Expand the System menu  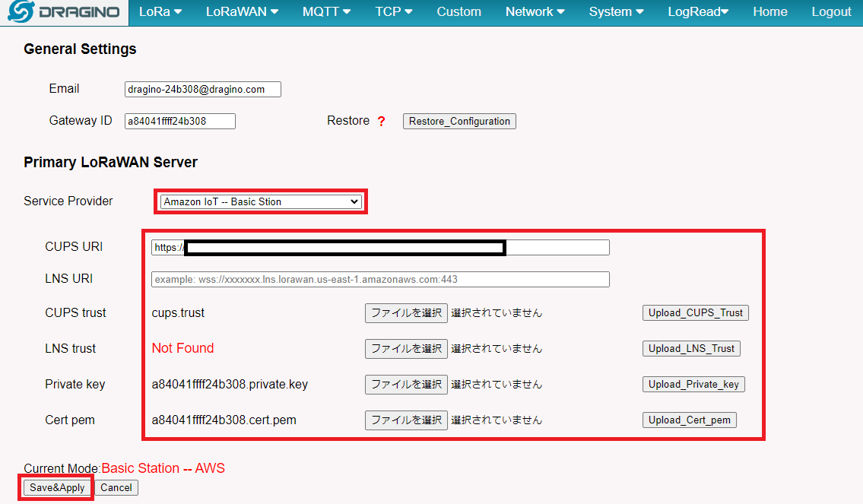tap(615, 12)
